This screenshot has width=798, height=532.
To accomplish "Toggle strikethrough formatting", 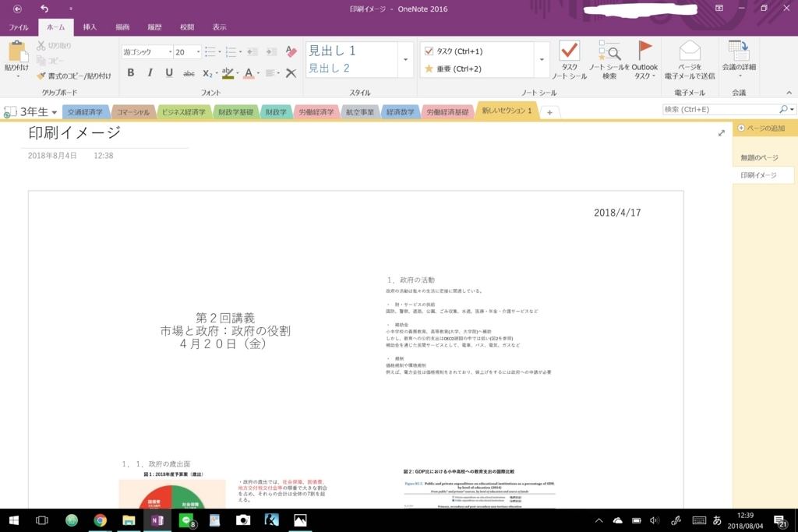I will coord(189,72).
